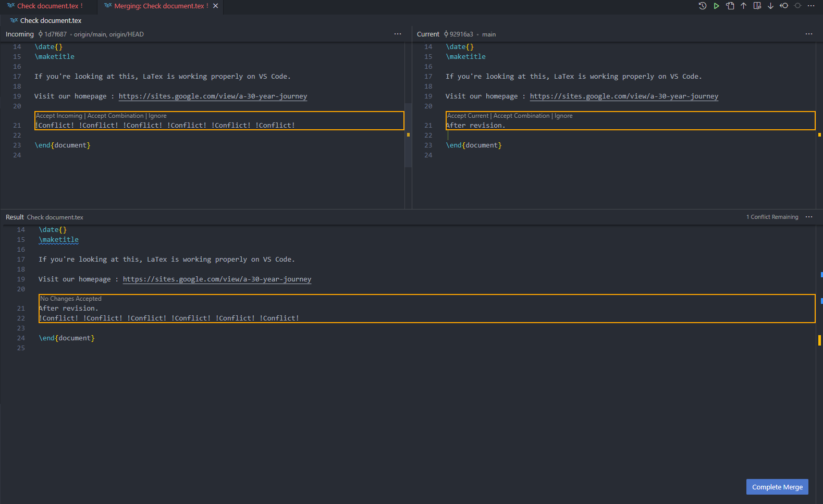Viewport: 823px width, 504px height.
Task: Click the Complete Merge button
Action: click(777, 487)
